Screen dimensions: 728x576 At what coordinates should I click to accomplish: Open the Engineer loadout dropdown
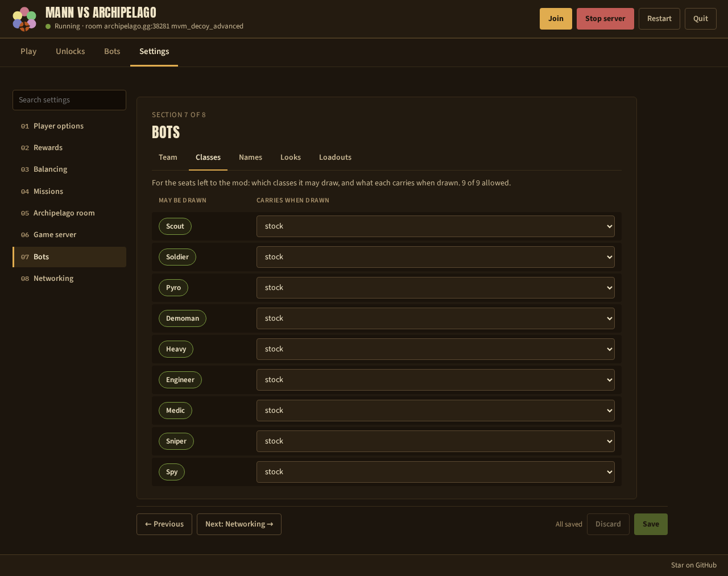[x=436, y=380]
